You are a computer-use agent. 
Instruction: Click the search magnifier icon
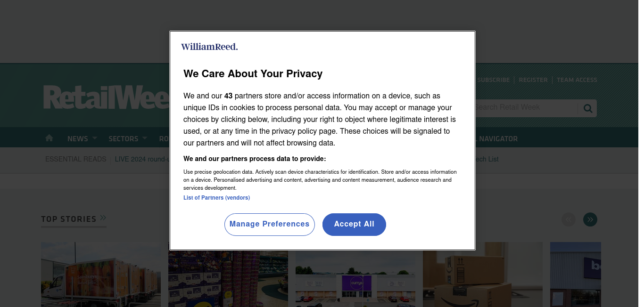point(587,108)
